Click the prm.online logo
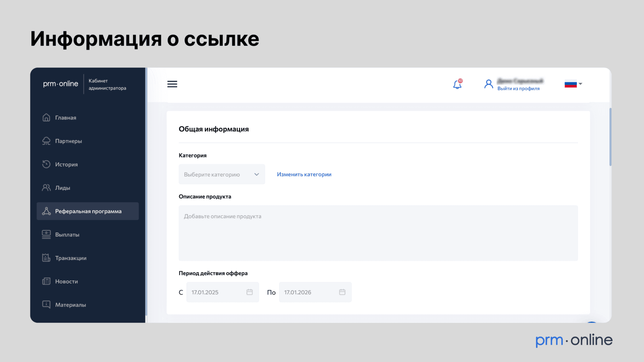The height and width of the screenshot is (362, 644). pyautogui.click(x=60, y=84)
